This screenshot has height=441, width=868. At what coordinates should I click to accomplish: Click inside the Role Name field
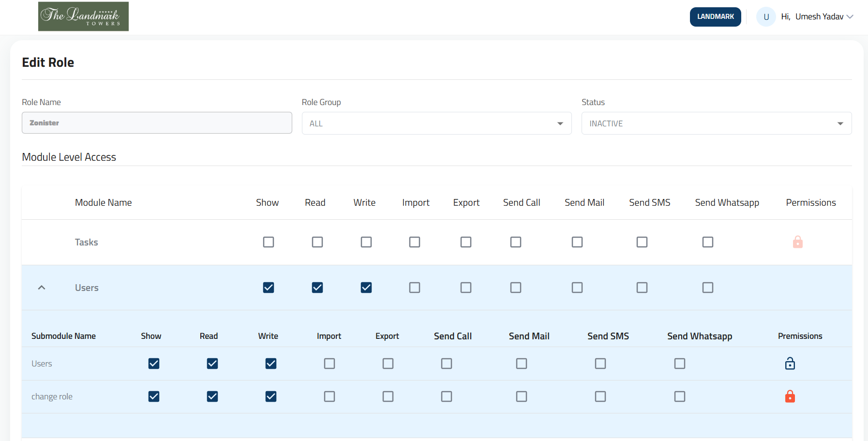tap(157, 123)
